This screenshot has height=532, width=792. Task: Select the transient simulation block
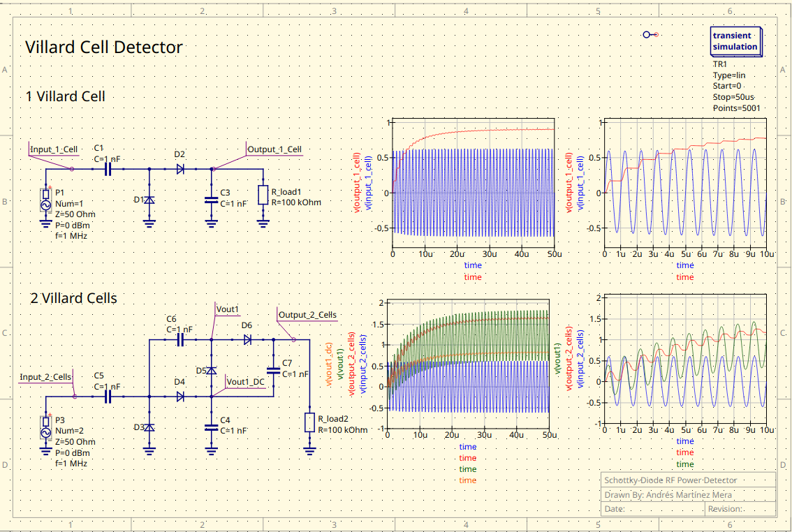pos(735,40)
